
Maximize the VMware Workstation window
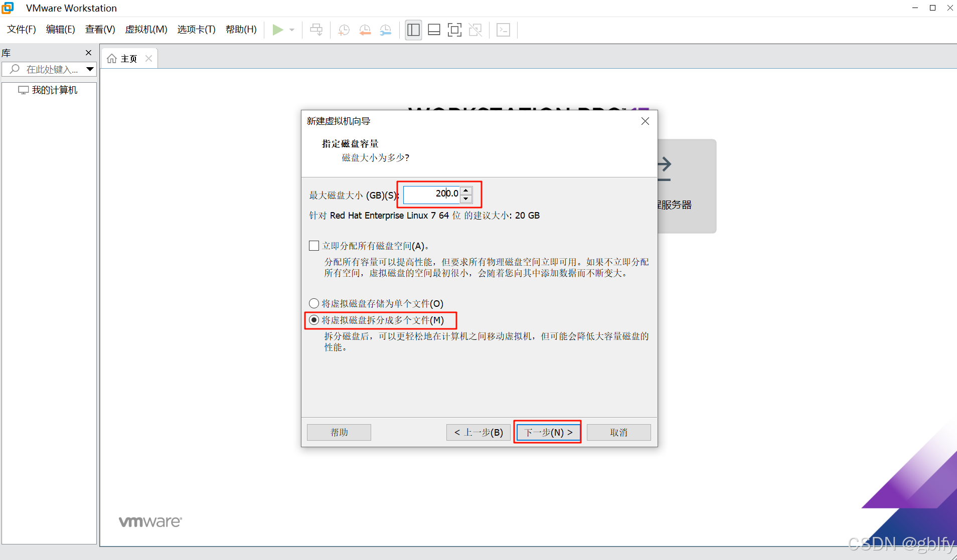tap(933, 8)
